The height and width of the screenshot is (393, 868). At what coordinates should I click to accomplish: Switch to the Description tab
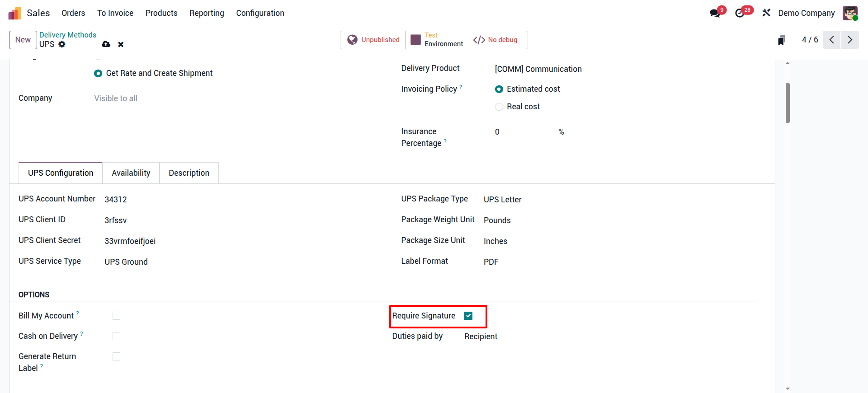click(x=189, y=173)
